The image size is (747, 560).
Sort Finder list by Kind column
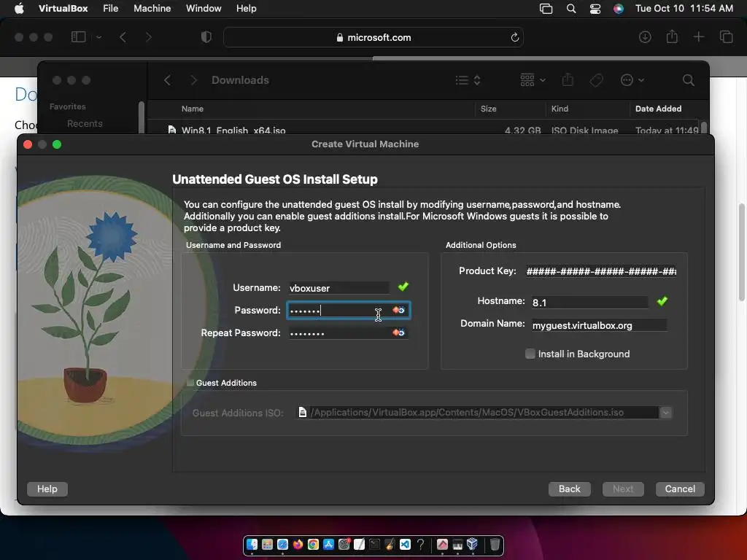pyautogui.click(x=560, y=109)
